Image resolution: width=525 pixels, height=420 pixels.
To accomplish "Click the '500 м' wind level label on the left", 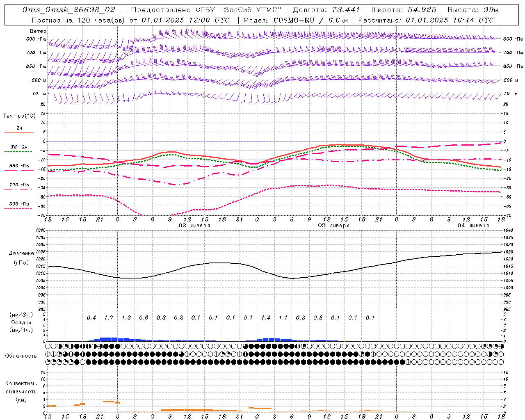I will click(39, 80).
